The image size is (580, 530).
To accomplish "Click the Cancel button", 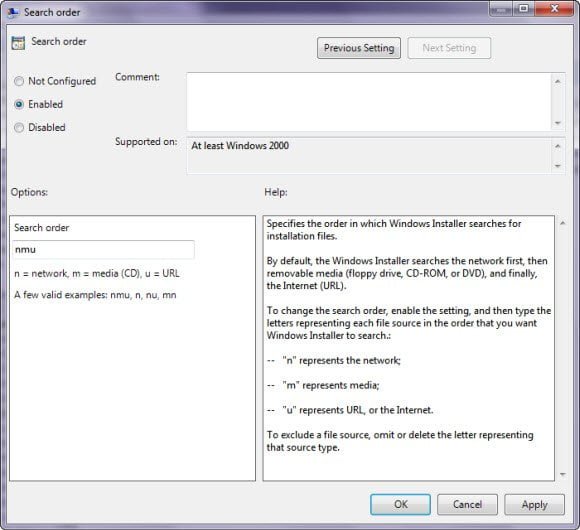I will point(467,504).
